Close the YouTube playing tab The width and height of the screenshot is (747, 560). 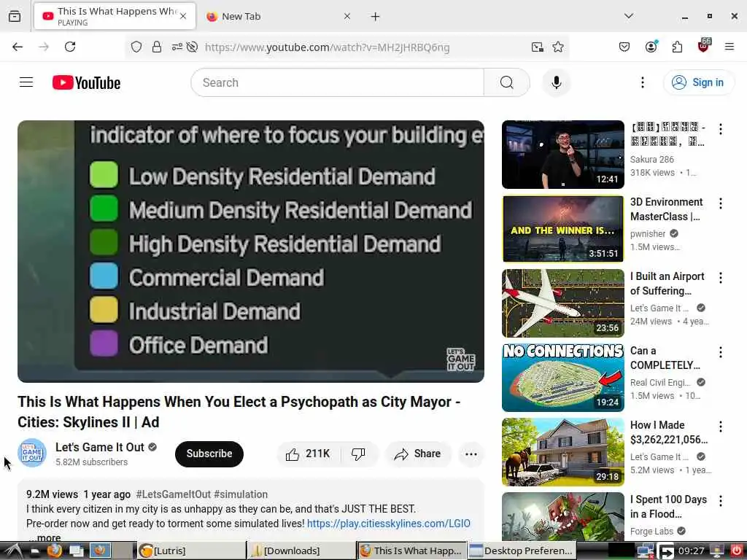(183, 16)
